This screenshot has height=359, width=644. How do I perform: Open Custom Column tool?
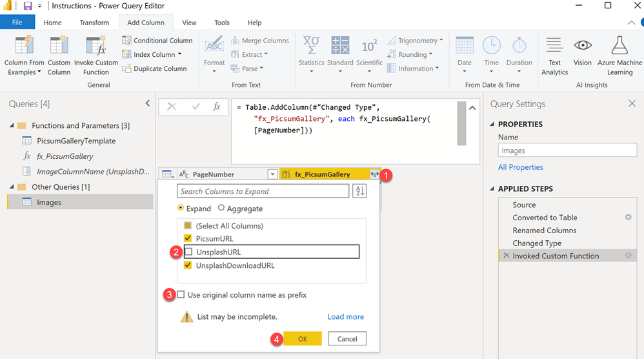(59, 56)
